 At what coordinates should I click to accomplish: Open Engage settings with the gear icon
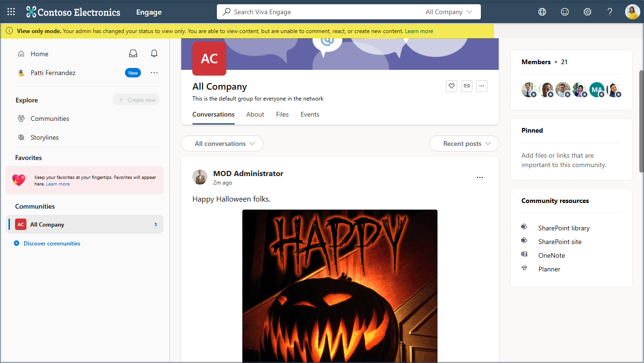click(x=587, y=11)
